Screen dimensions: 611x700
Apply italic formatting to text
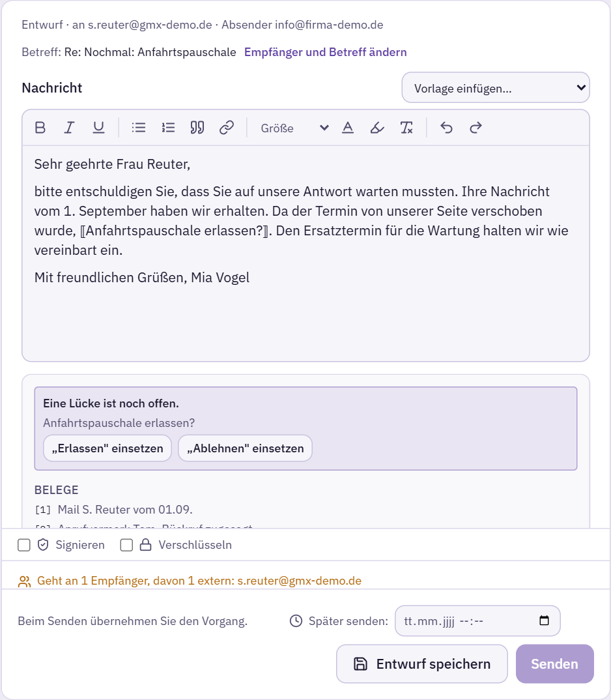(x=69, y=128)
